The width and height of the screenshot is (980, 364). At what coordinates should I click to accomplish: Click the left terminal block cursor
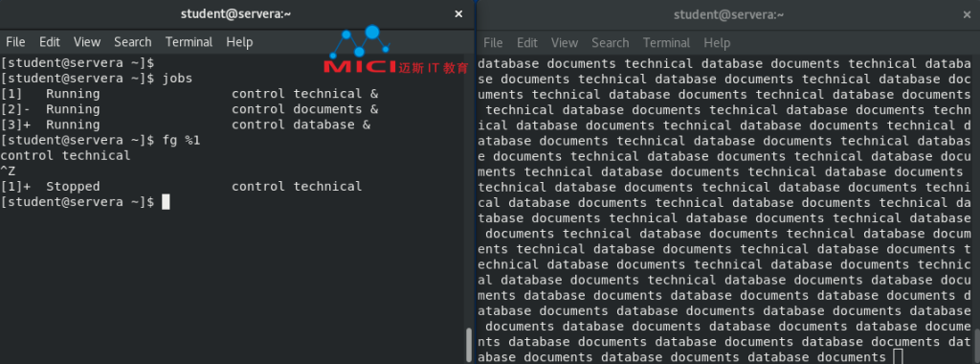tap(166, 202)
